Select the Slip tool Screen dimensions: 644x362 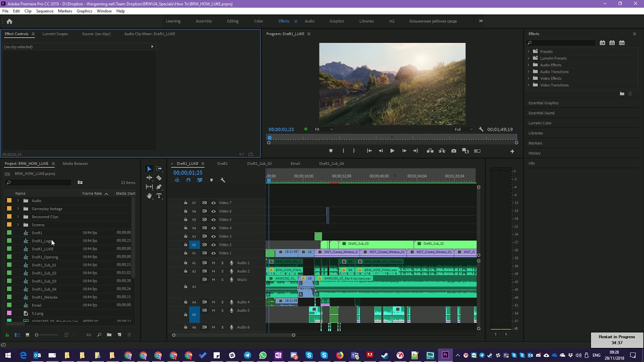click(149, 187)
